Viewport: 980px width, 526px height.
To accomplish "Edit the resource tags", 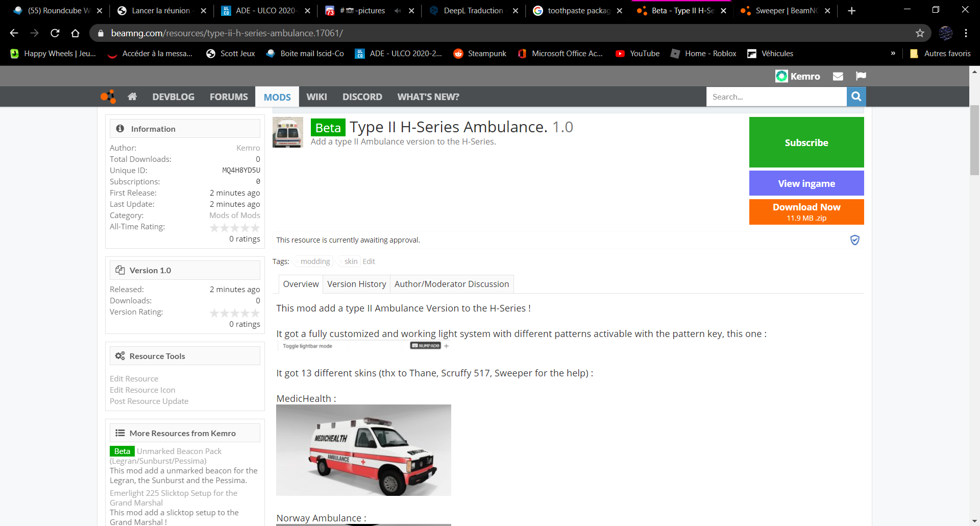I will click(369, 261).
